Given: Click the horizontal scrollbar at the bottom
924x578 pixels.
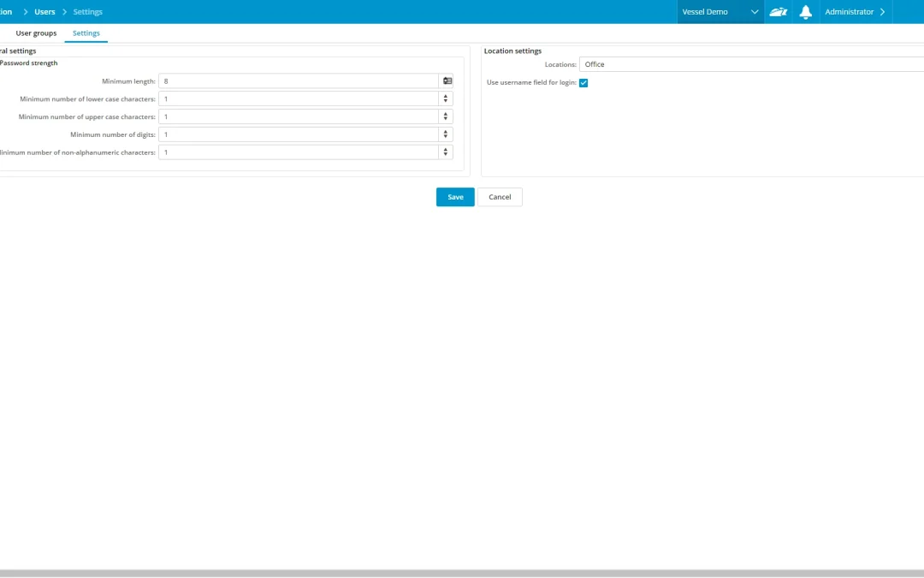Looking at the screenshot, I should pos(462,573).
